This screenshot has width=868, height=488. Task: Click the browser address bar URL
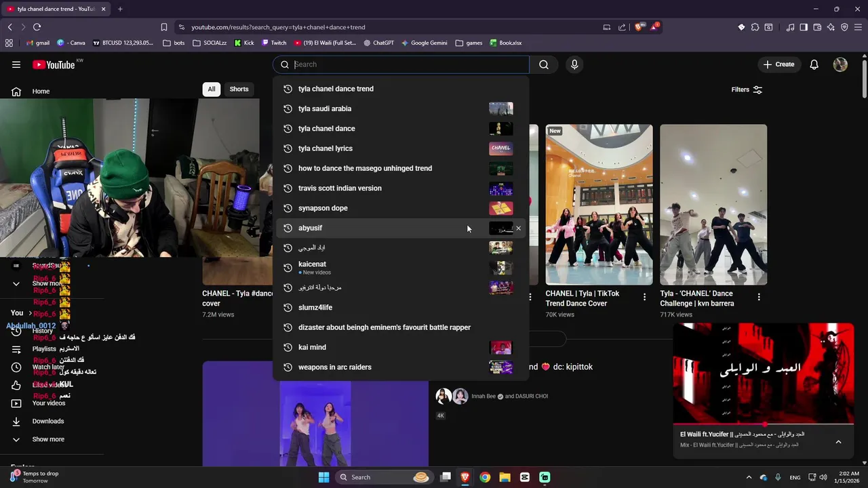278,27
